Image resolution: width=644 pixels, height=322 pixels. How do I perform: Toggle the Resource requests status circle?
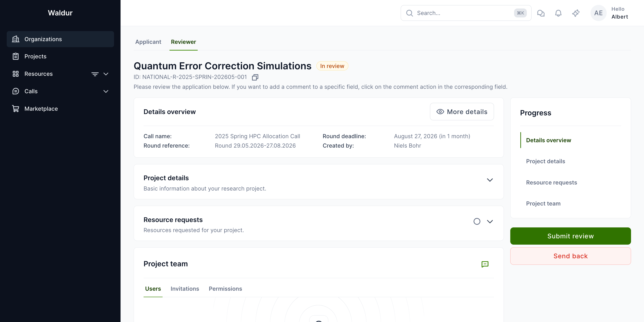click(x=477, y=222)
